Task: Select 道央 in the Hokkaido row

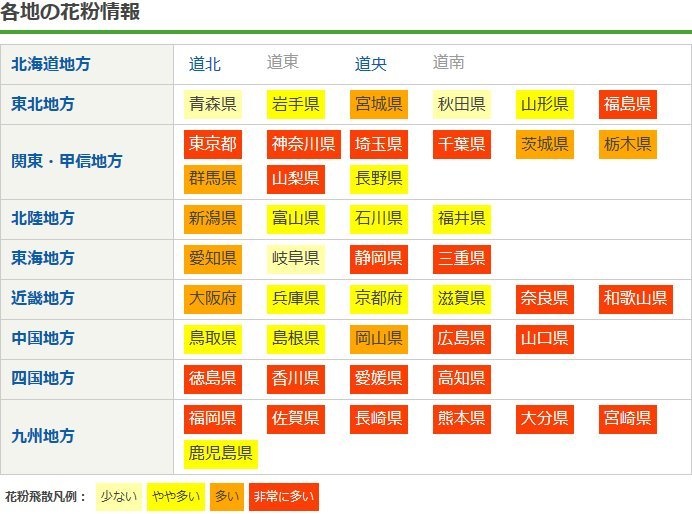Action: click(371, 64)
